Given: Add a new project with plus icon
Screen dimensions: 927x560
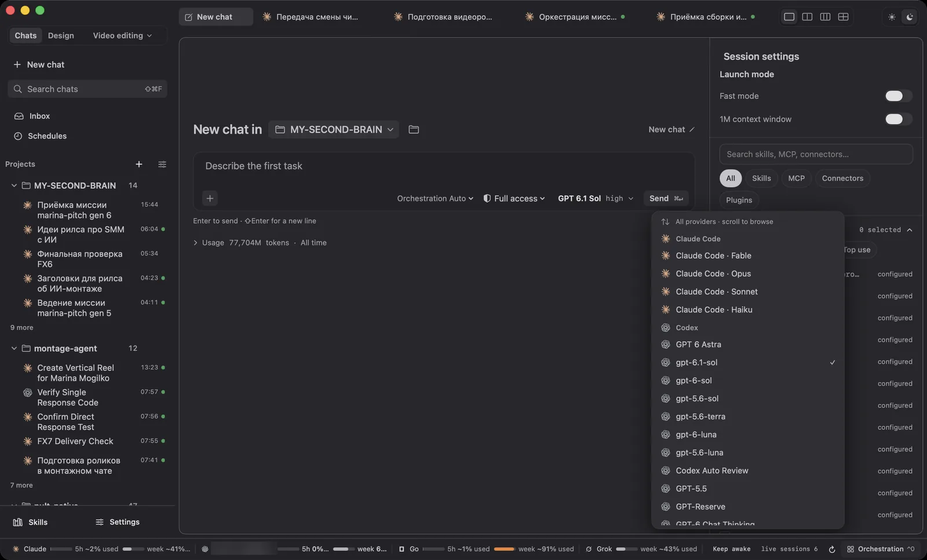Looking at the screenshot, I should (139, 164).
